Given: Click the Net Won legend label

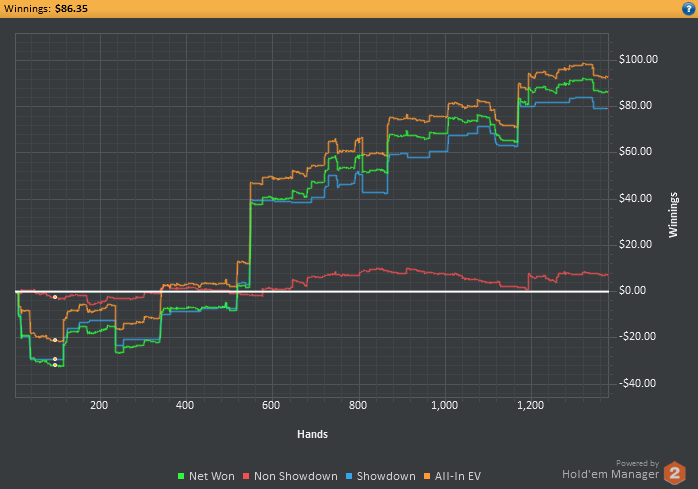Looking at the screenshot, I should pyautogui.click(x=211, y=476).
